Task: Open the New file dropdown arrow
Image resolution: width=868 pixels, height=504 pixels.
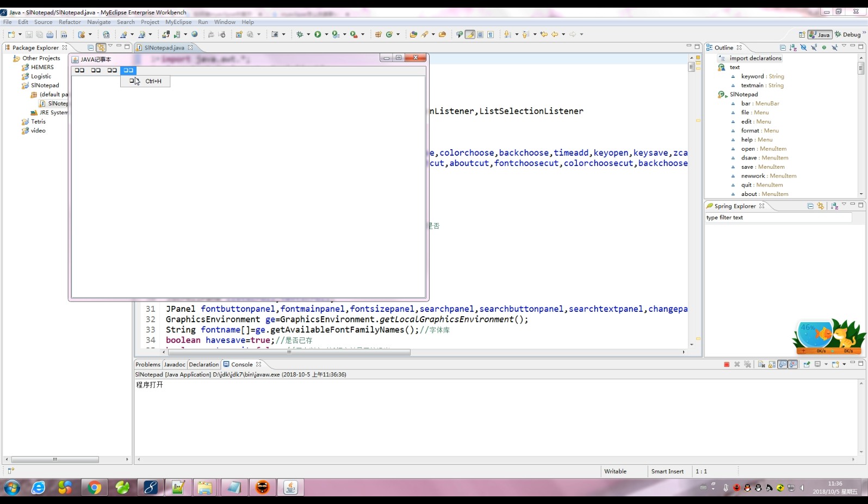Action: [20, 34]
